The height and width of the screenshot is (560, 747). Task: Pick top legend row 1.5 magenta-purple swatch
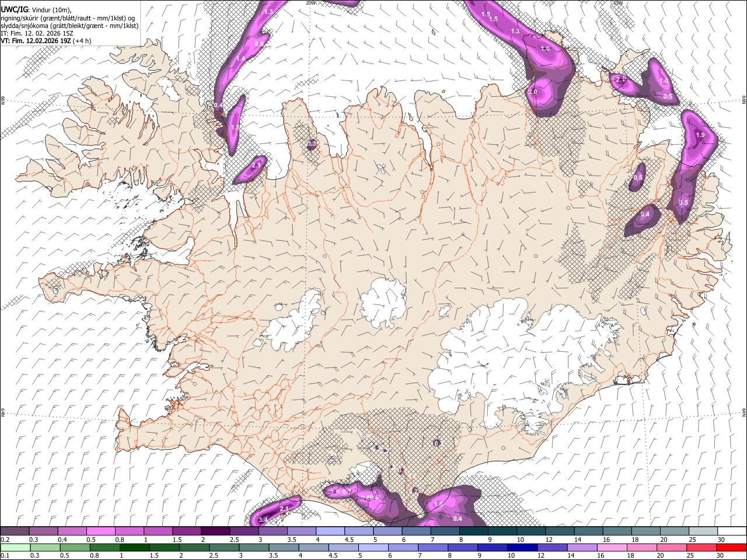point(187,531)
